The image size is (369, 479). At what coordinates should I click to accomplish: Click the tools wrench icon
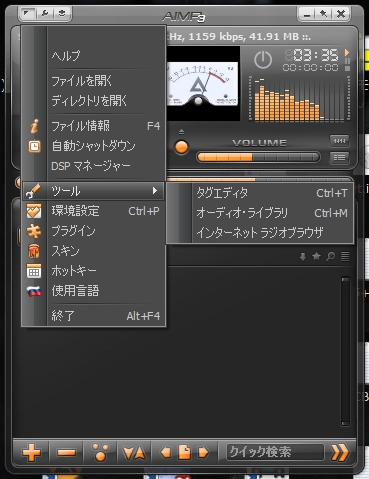tap(33, 191)
